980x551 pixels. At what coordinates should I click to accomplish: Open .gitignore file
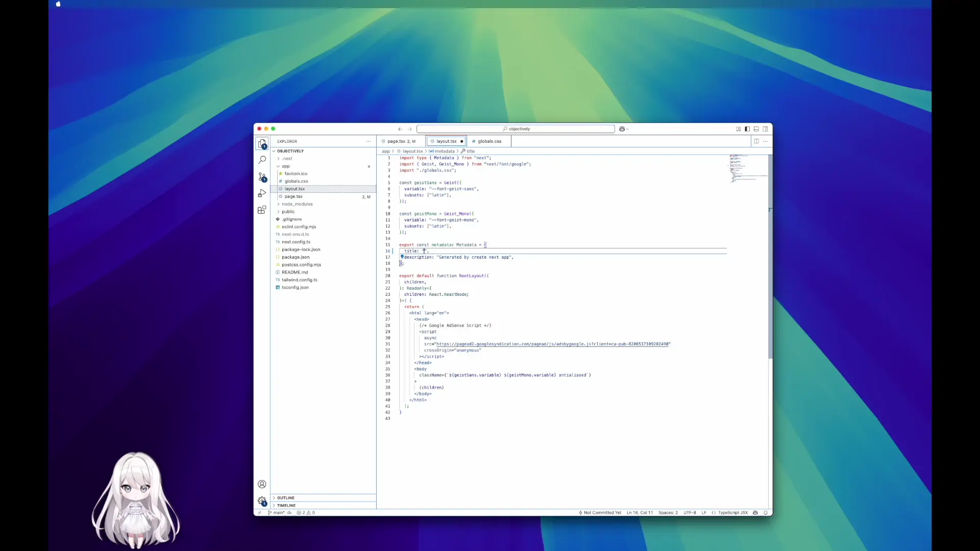click(324, 219)
